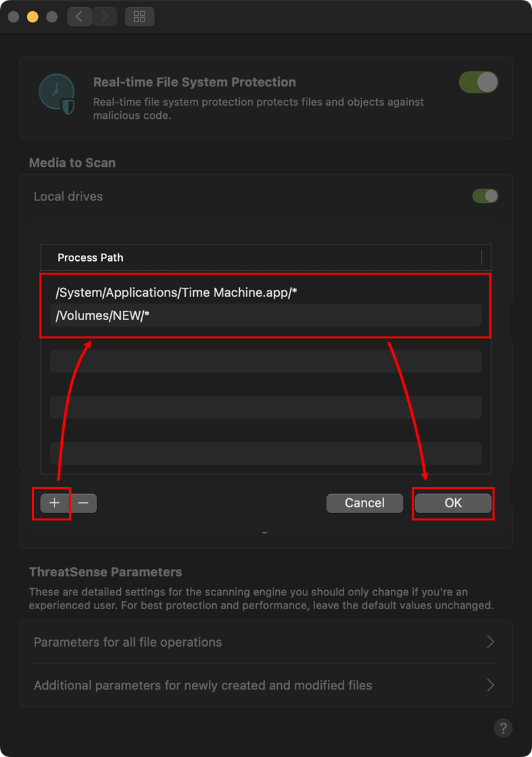Screen dimensions: 532x757
Task: Minimize the window with the yellow button
Action: [32, 17]
